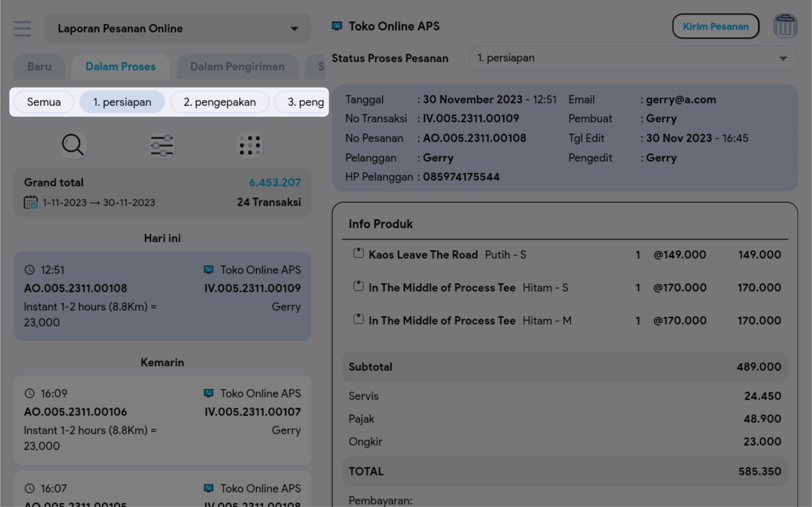812x507 pixels.
Task: Click the Toko Online APS header icon
Action: (337, 26)
